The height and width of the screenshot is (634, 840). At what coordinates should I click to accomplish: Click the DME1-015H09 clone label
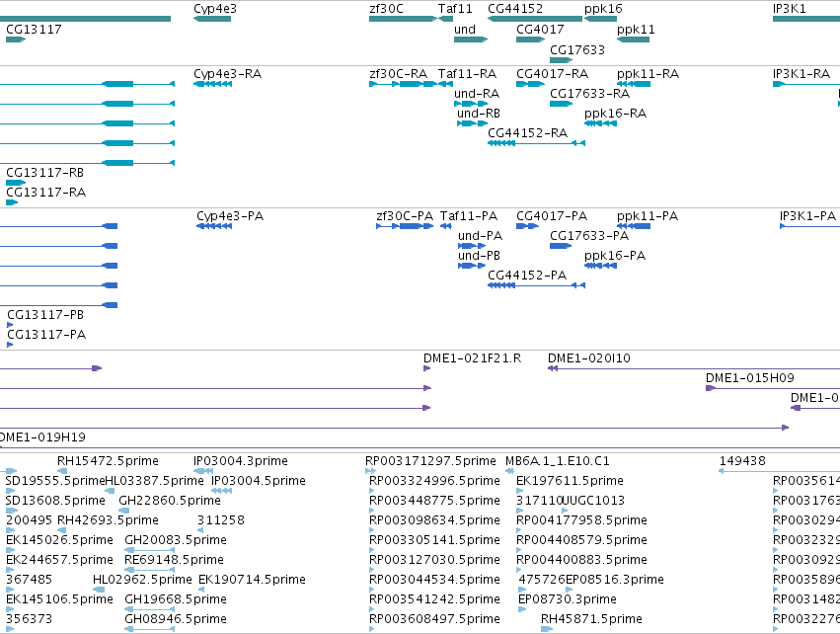[x=749, y=377]
